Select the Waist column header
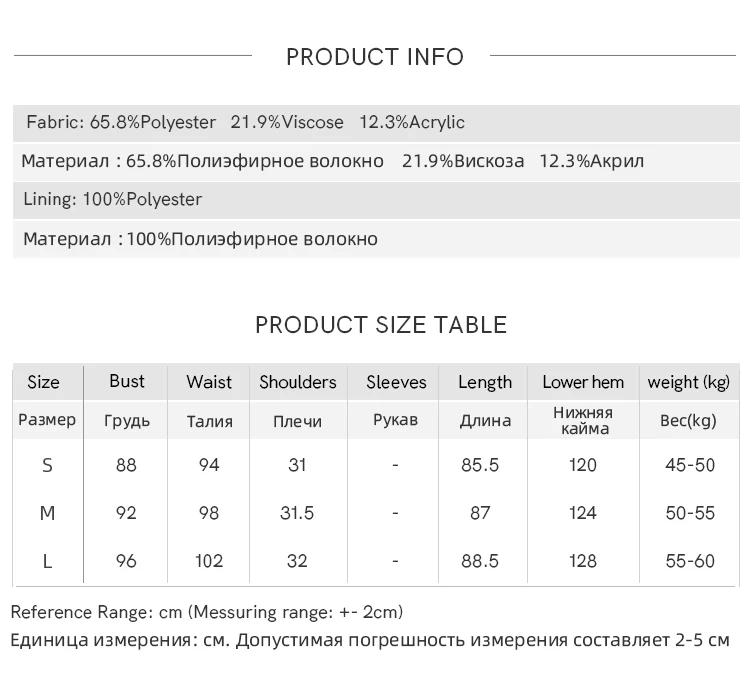 [209, 382]
